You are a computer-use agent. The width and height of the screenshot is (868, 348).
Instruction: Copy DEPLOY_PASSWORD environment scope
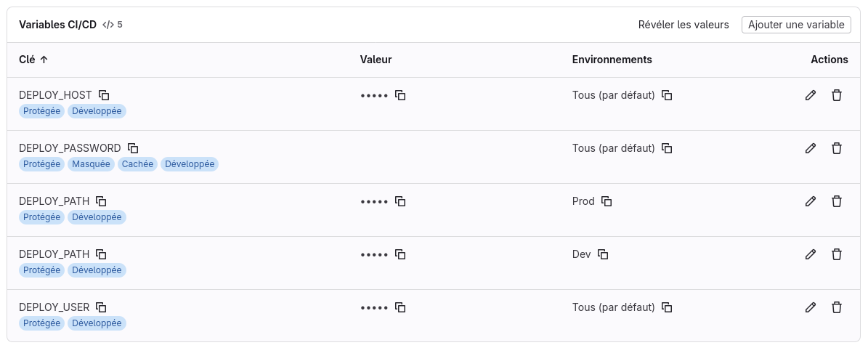tap(667, 148)
